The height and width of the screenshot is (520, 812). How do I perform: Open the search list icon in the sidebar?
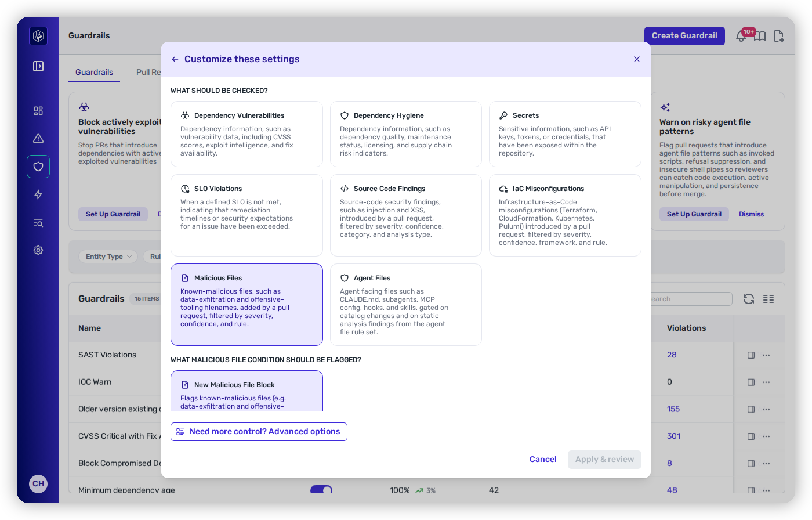pos(38,223)
